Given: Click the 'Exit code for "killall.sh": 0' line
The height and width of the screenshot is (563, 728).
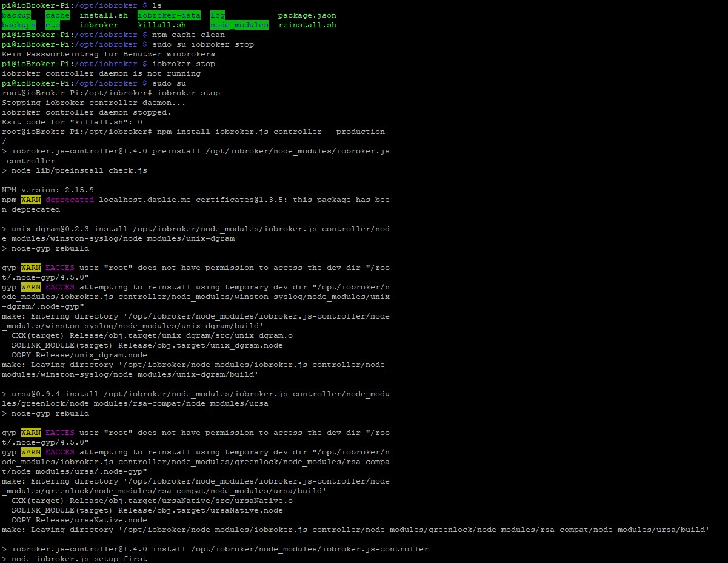Looking at the screenshot, I should [72, 122].
